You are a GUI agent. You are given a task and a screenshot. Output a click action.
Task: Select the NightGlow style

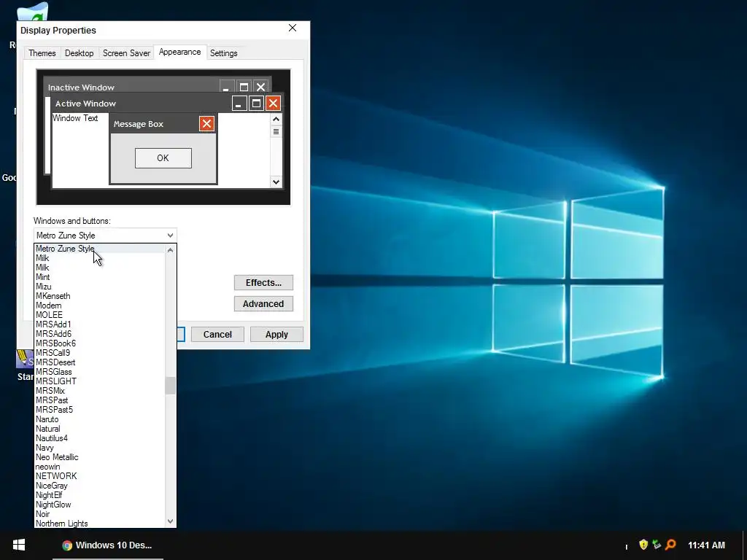(99, 505)
